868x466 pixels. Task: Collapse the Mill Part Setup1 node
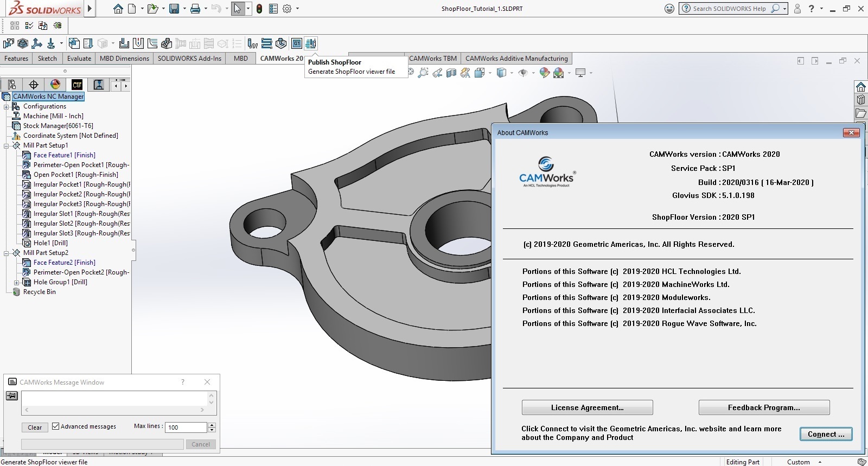pyautogui.click(x=7, y=145)
